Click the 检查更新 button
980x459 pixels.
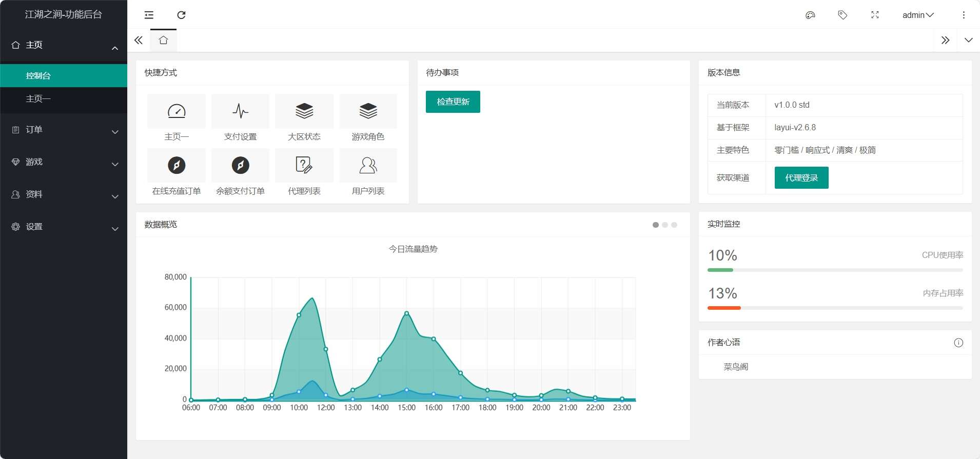tap(453, 102)
